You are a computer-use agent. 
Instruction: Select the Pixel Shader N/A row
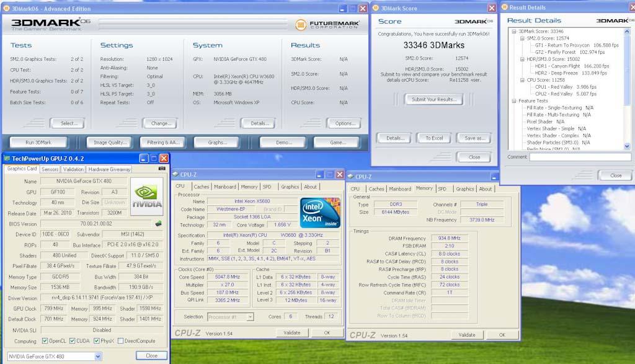click(545, 122)
